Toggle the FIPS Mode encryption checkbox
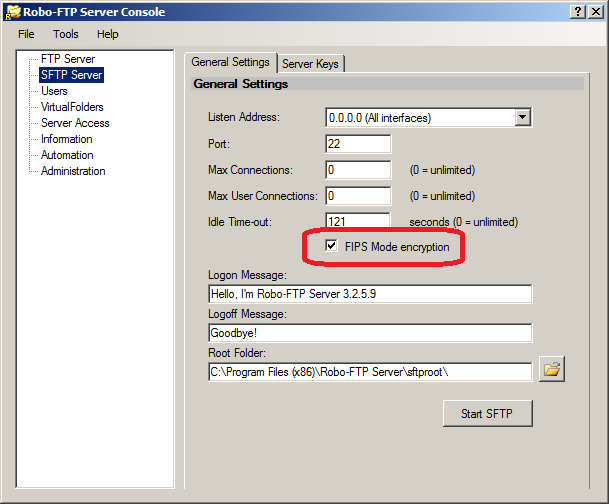 pyautogui.click(x=331, y=246)
